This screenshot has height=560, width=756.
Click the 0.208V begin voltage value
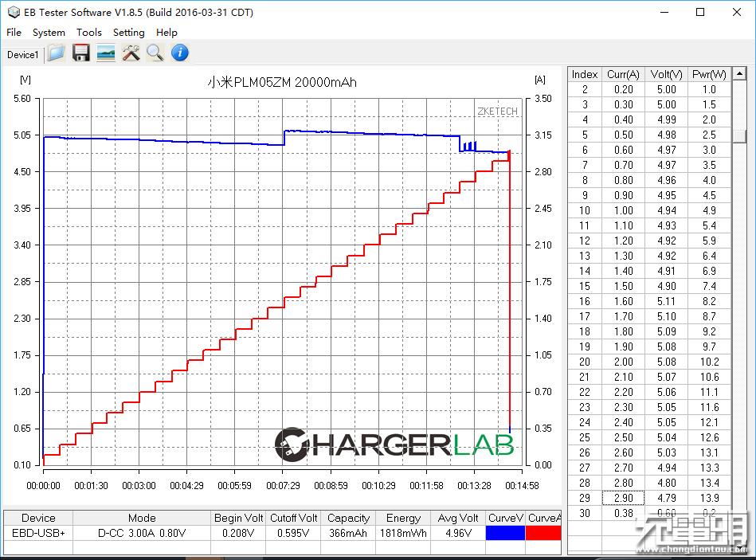pos(238,533)
